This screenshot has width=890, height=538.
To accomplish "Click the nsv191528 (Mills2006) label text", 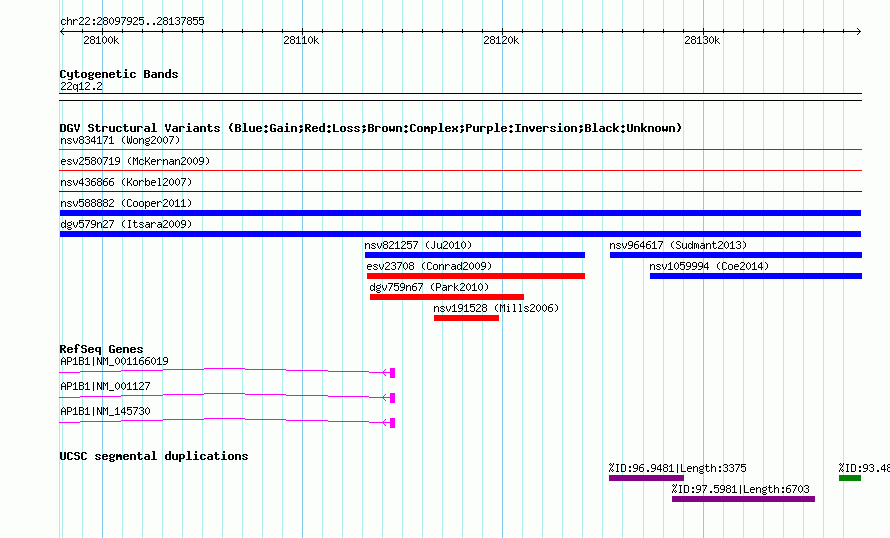I will (x=496, y=308).
